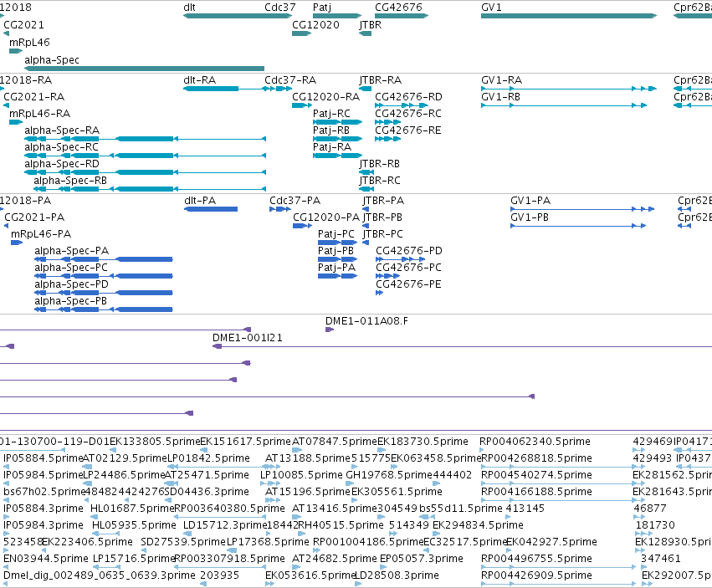712x588 pixels.
Task: Click EST EK042927.5prime
Action: (551, 542)
